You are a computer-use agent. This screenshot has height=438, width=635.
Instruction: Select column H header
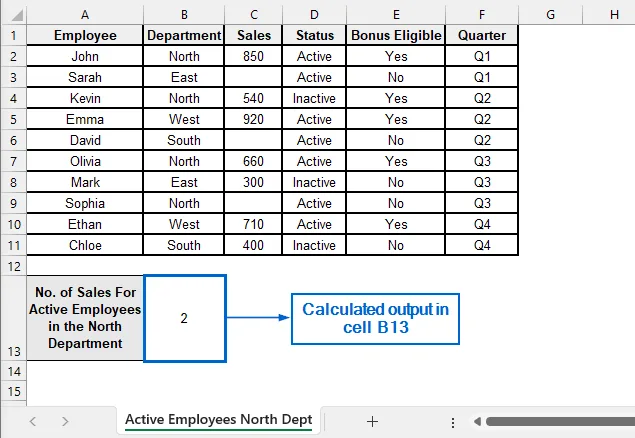(609, 15)
